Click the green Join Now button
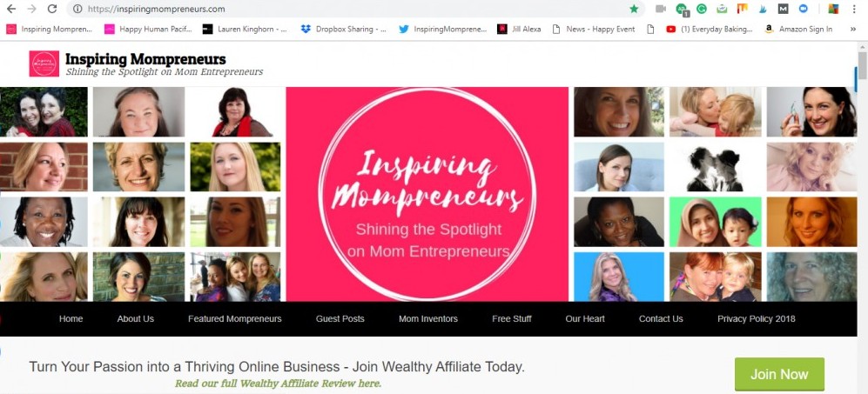Image resolution: width=868 pixels, height=394 pixels. [x=779, y=374]
